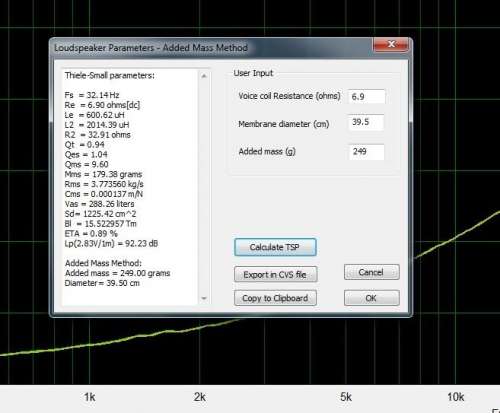Click the 2k frequency axis label
This screenshot has width=500, height=413.
coord(200,397)
